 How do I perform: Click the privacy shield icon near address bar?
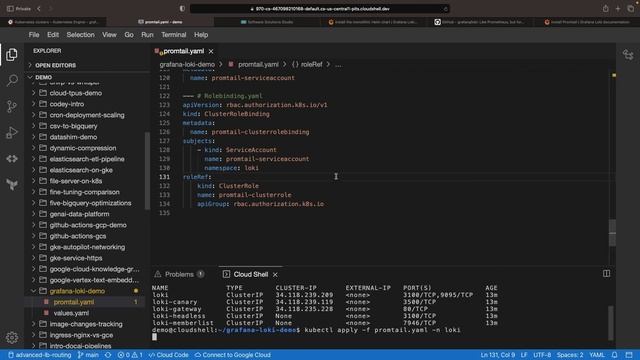182,9
